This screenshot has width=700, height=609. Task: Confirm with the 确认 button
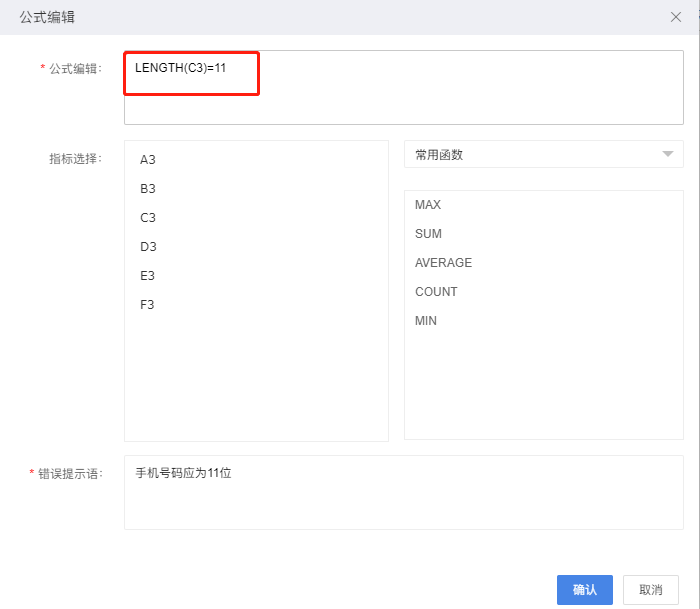click(584, 590)
